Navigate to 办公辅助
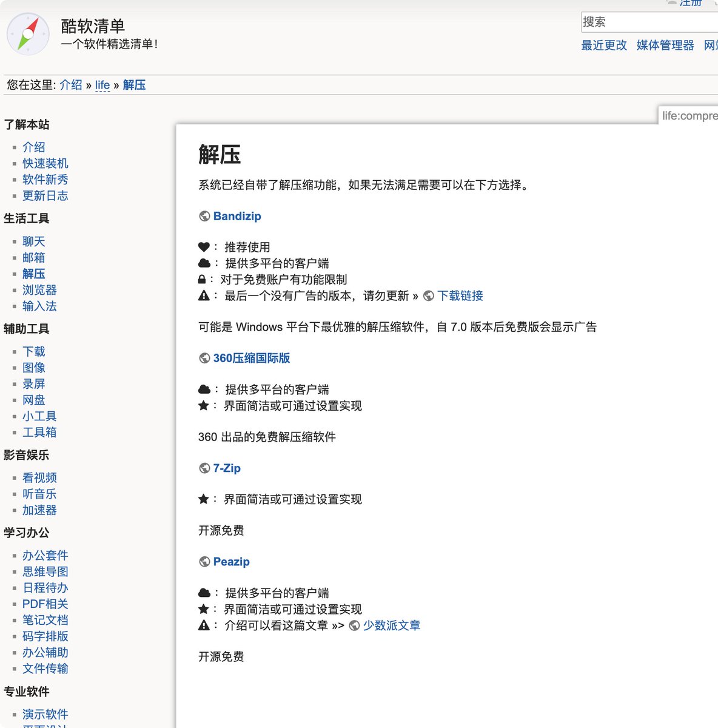 pyautogui.click(x=45, y=653)
